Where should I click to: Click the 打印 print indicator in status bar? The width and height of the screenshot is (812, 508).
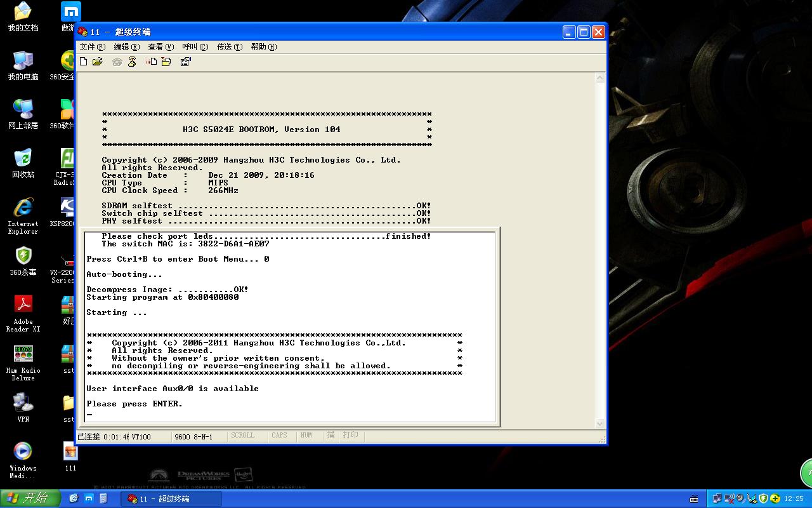click(x=351, y=436)
